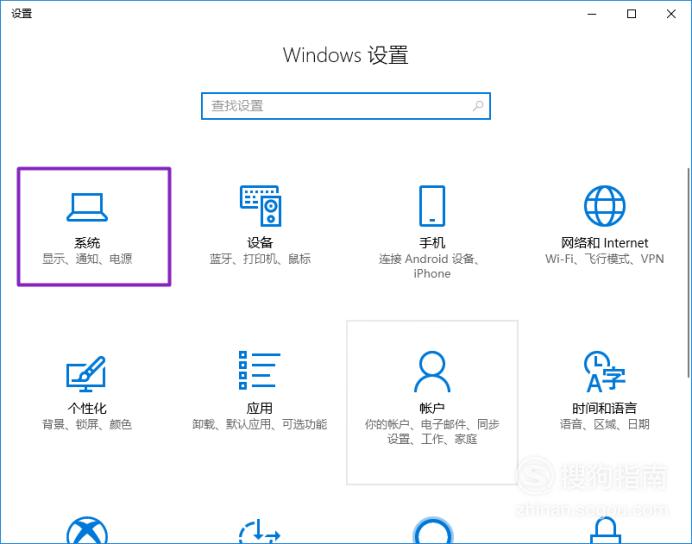The image size is (692, 544).
Task: Click the 系统 label
Action: (87, 243)
